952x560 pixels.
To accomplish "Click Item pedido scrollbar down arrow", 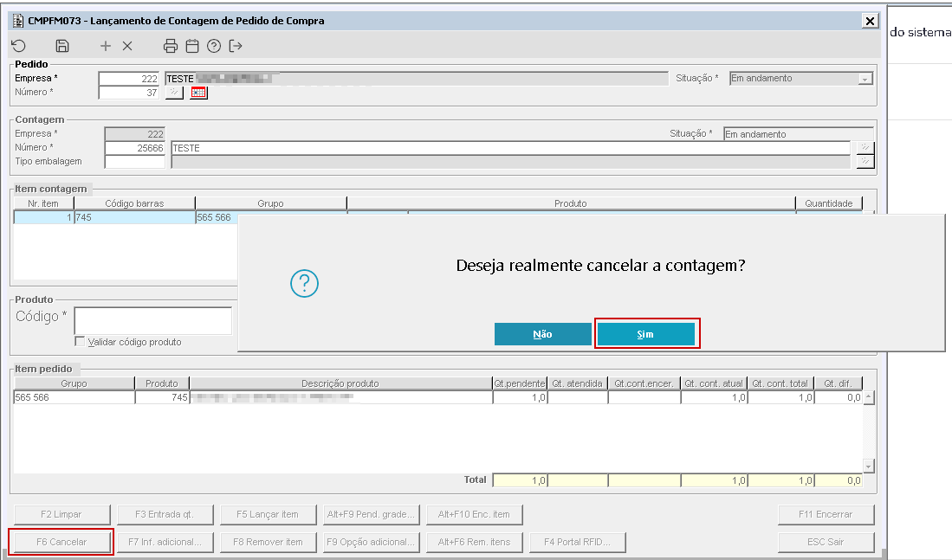I will coord(869,466).
